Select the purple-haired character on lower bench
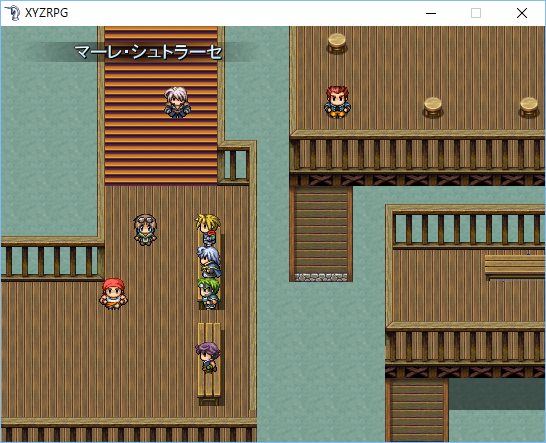 click(208, 357)
